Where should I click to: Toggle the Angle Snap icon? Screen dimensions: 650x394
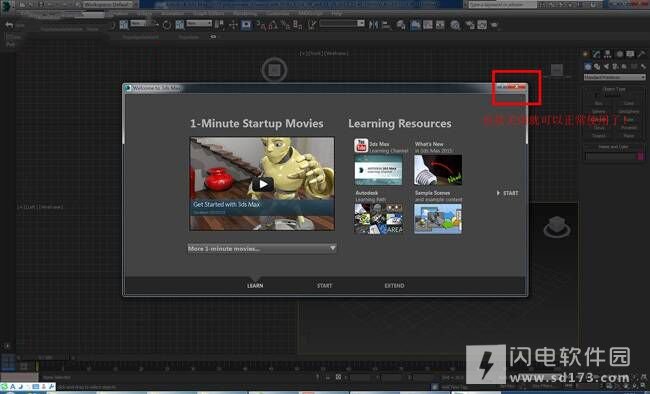coord(273,25)
